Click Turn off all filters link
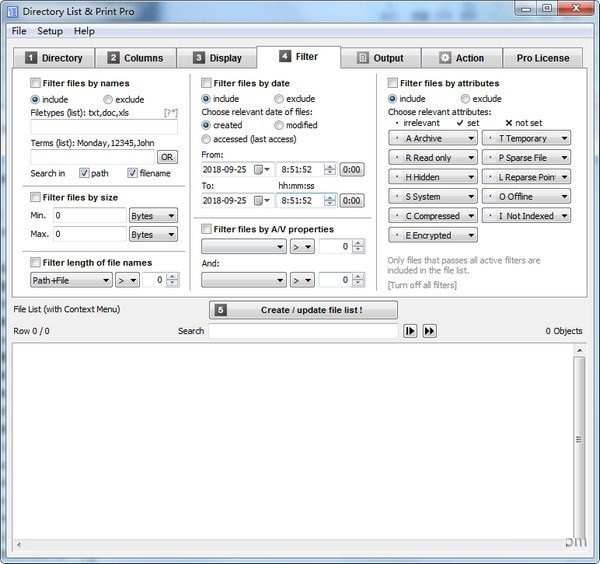Screen dimensions: 600x564 422,285
